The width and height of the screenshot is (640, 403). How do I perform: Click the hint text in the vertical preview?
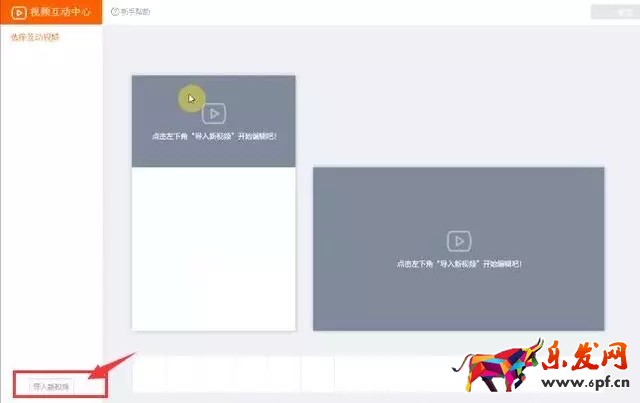click(x=213, y=136)
